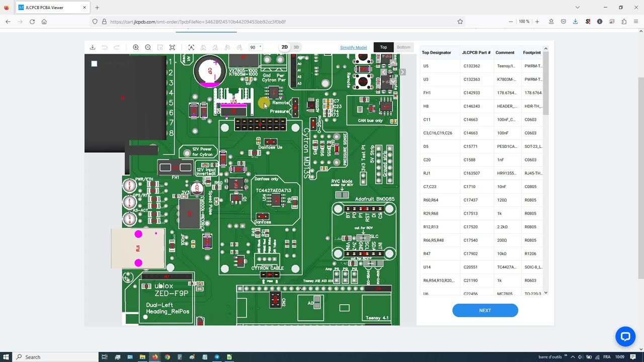The height and width of the screenshot is (362, 644).
Task: Click the parts list scroll-down arrow
Action: 545,293
